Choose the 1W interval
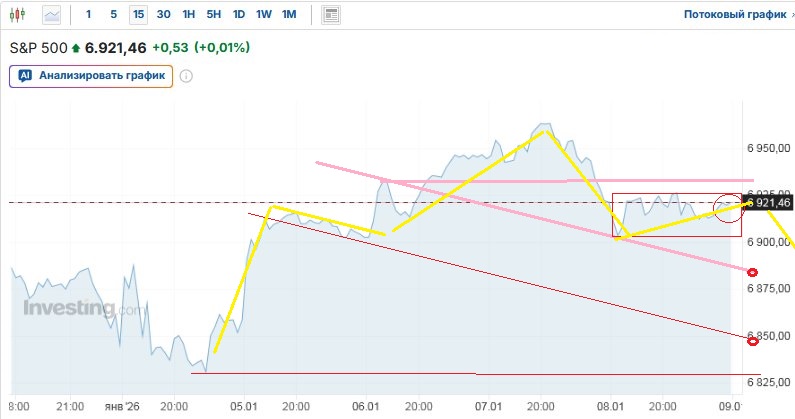The width and height of the screenshot is (795, 419). [264, 15]
